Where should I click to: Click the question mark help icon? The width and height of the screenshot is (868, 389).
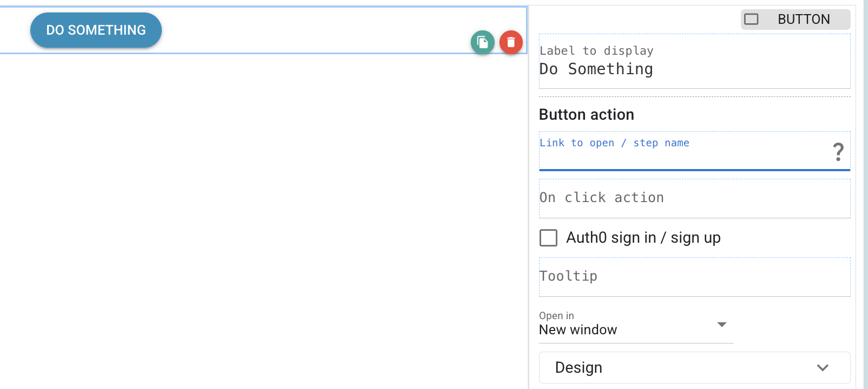(838, 152)
